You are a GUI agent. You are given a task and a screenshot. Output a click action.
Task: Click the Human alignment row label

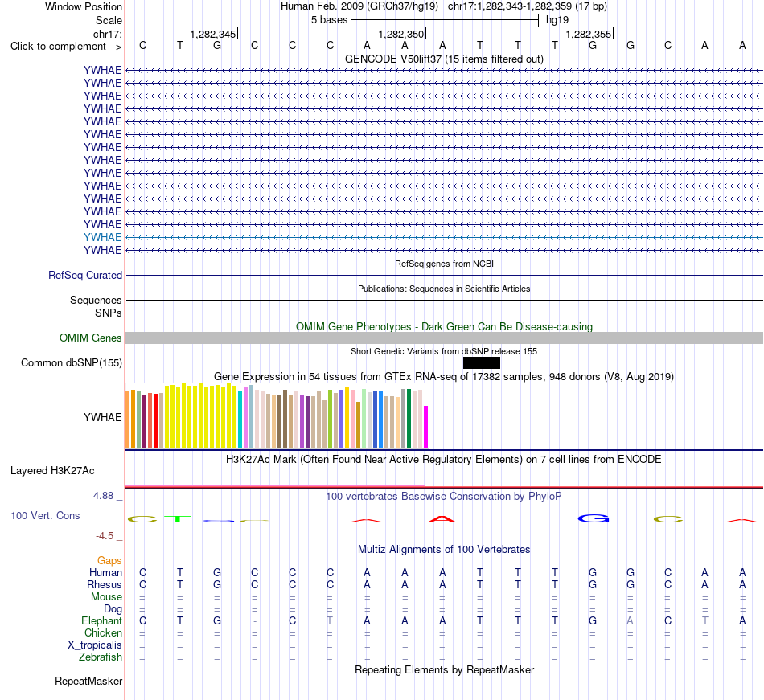[x=105, y=572]
